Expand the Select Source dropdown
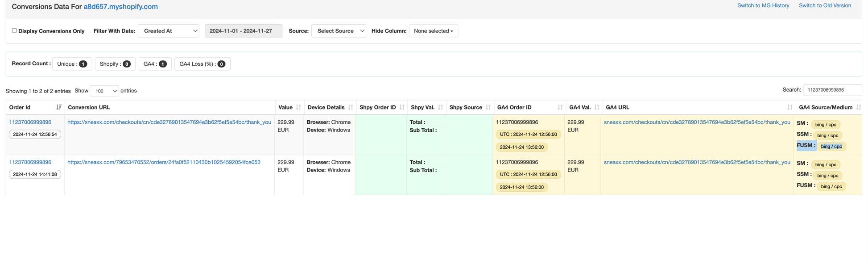 tap(339, 31)
